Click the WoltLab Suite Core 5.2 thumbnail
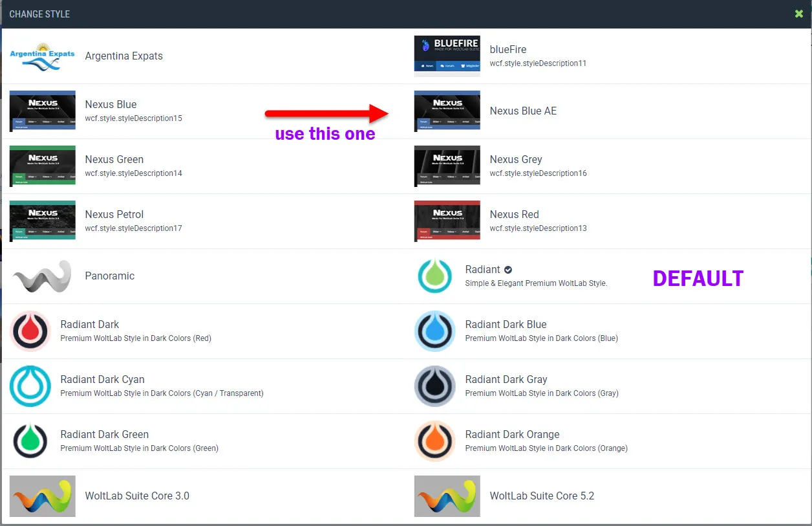 pos(447,496)
